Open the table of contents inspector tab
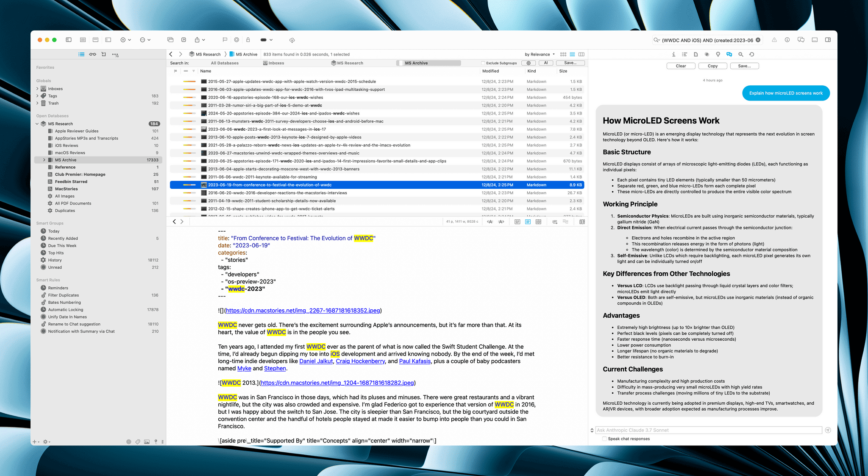 tap(684, 54)
